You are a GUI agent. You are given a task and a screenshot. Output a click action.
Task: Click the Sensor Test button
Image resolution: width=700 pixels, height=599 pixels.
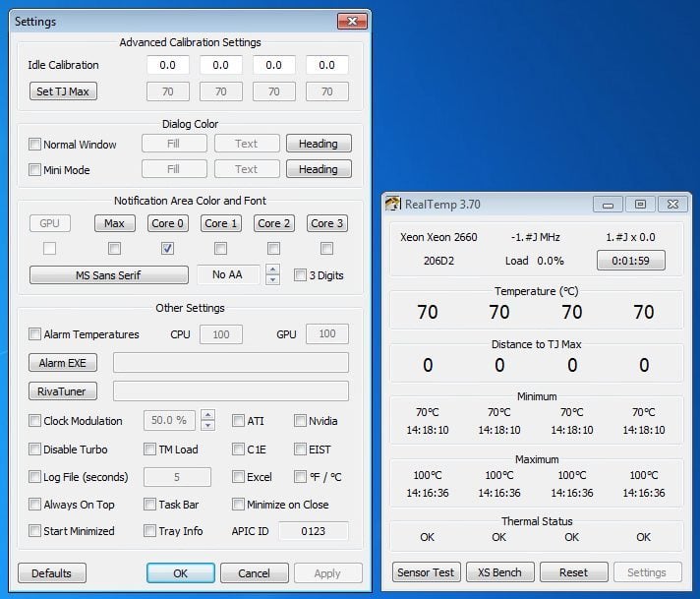[x=426, y=572]
